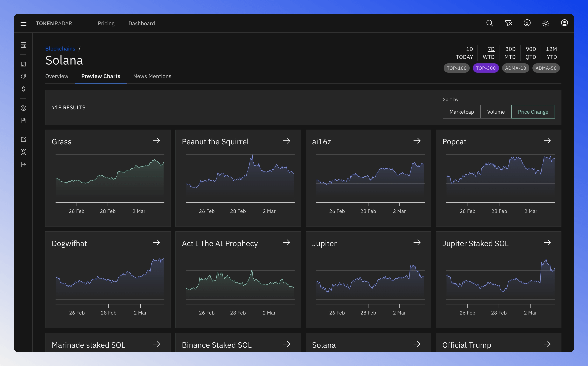Sort results by Marketcap
588x366 pixels.
coord(462,112)
